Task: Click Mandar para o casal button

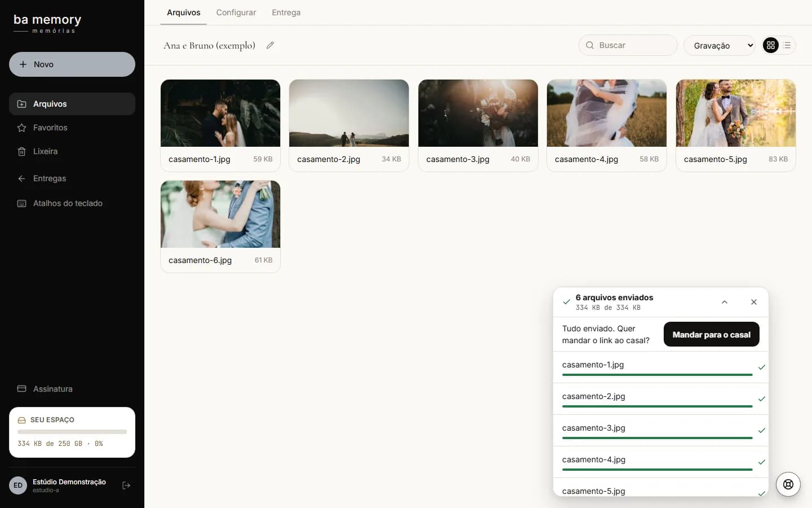Action: tap(712, 334)
